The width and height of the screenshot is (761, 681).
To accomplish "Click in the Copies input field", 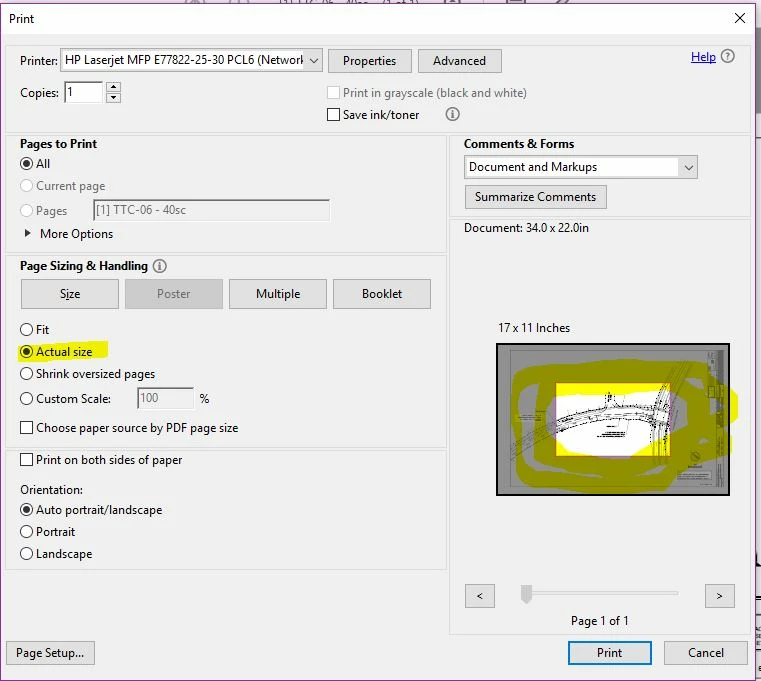I will pyautogui.click(x=83, y=92).
